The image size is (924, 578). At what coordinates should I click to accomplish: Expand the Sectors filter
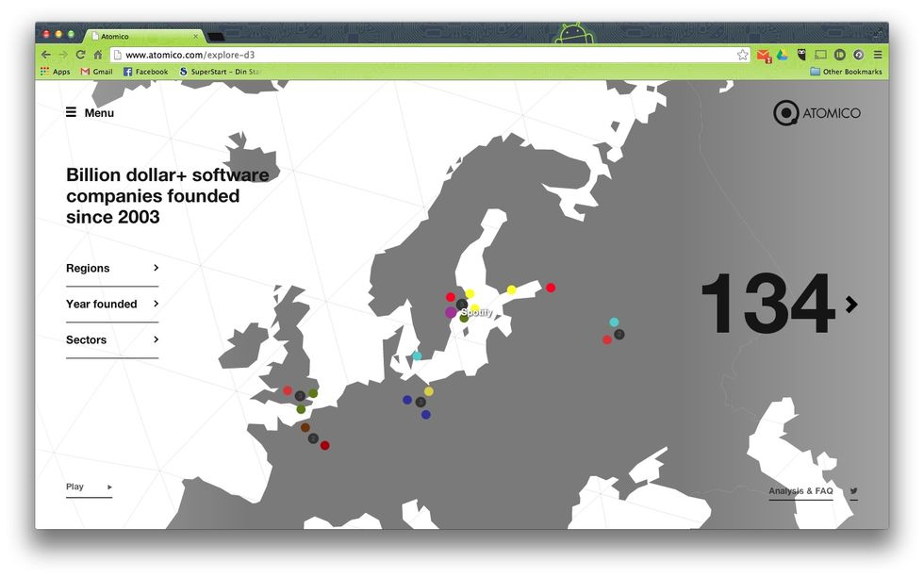tap(111, 340)
